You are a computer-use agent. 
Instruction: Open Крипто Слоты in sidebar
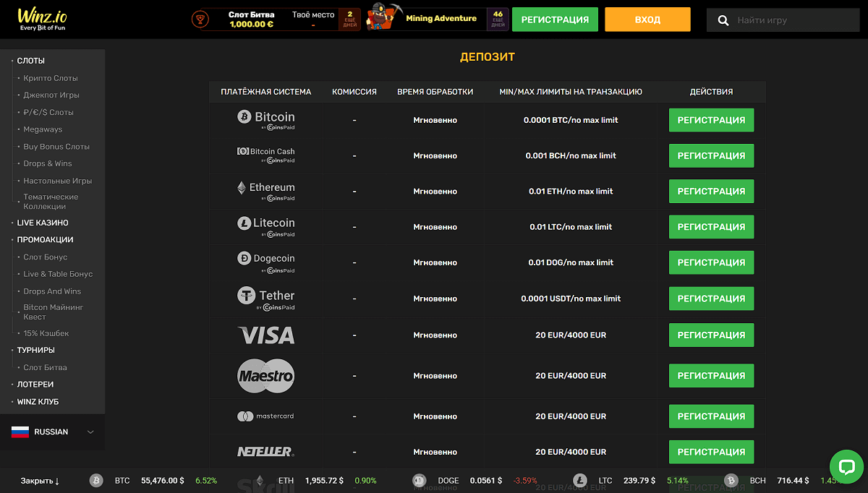(x=51, y=78)
